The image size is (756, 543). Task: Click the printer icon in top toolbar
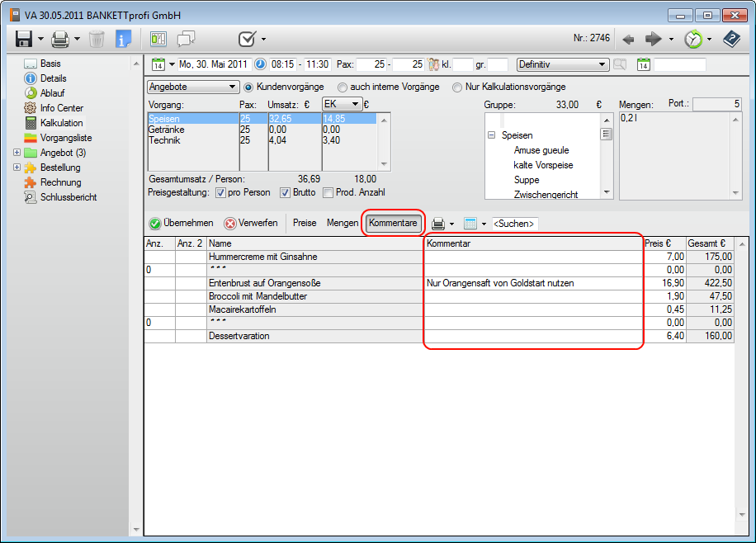click(x=59, y=39)
